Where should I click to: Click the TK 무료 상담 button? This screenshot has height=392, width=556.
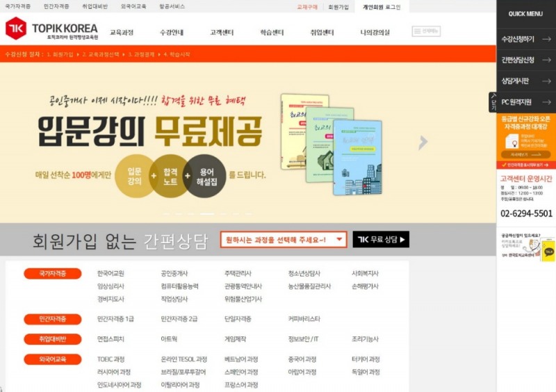click(381, 240)
